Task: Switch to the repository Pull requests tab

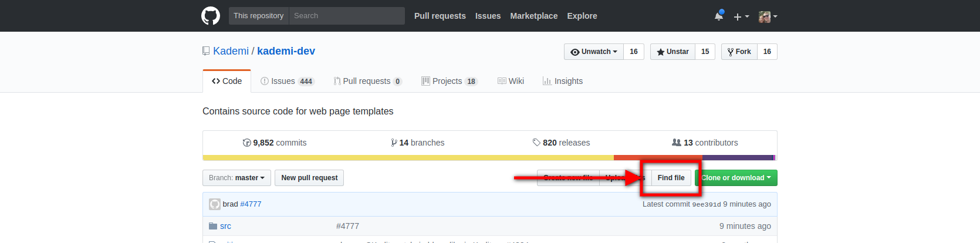Action: [x=367, y=81]
